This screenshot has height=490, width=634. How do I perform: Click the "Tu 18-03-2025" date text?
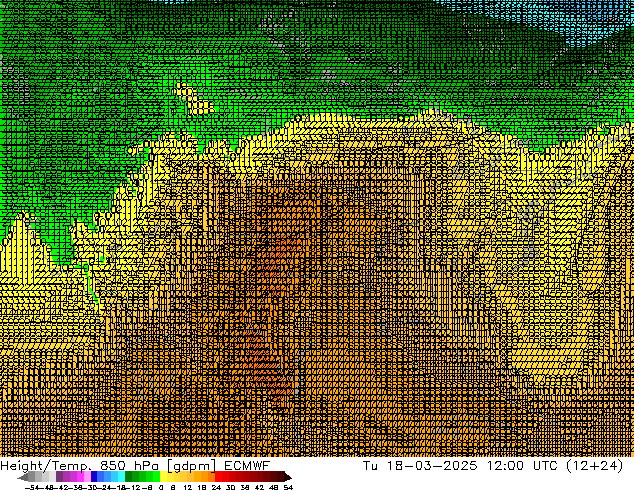coord(420,466)
